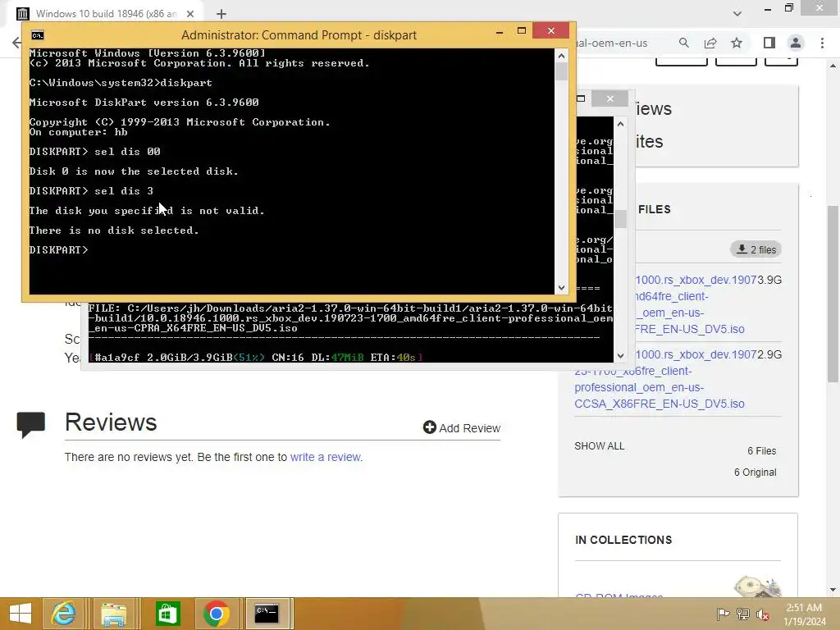Click the diskpart window scrollbar thumb
Screen dimensions: 840x630
click(x=561, y=72)
